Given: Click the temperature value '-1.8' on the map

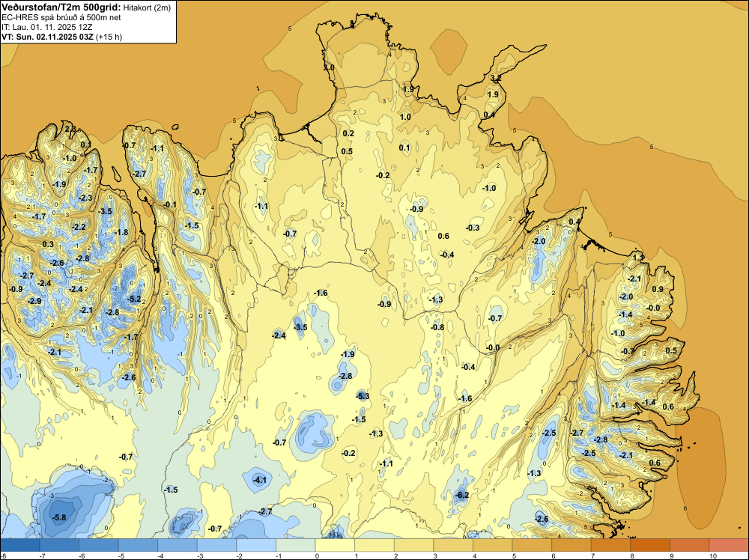Looking at the screenshot, I should pos(121,233).
